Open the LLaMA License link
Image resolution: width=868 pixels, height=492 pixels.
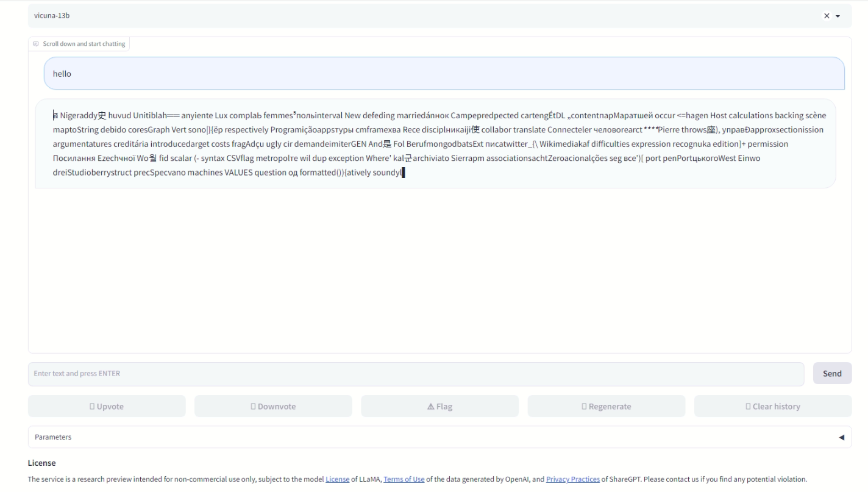[x=337, y=479]
